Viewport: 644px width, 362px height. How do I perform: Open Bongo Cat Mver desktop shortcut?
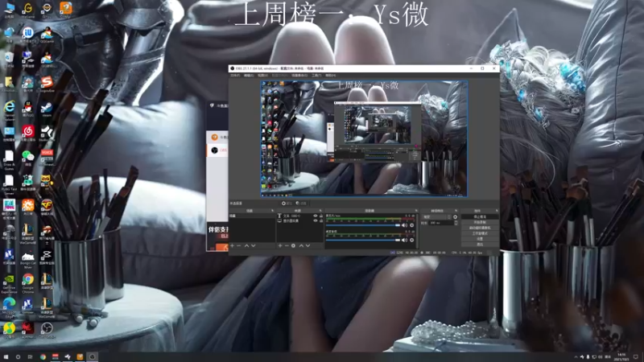[28, 259]
